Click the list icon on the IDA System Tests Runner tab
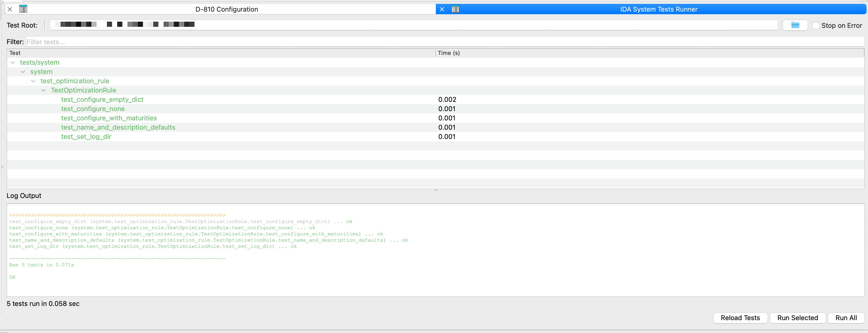 click(x=455, y=9)
